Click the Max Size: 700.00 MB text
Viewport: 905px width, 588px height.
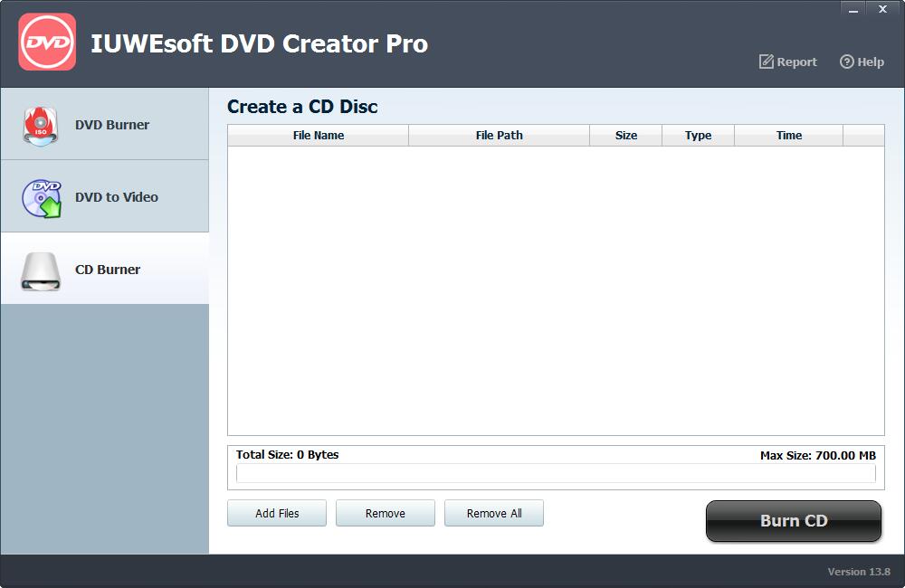click(x=818, y=455)
